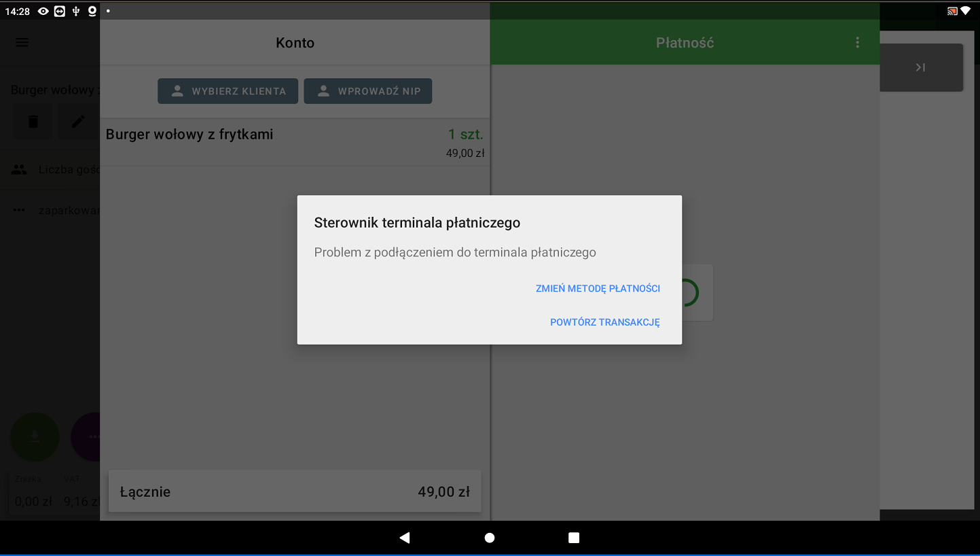Open Android recent apps square
The height and width of the screenshot is (556, 980).
coord(574,538)
